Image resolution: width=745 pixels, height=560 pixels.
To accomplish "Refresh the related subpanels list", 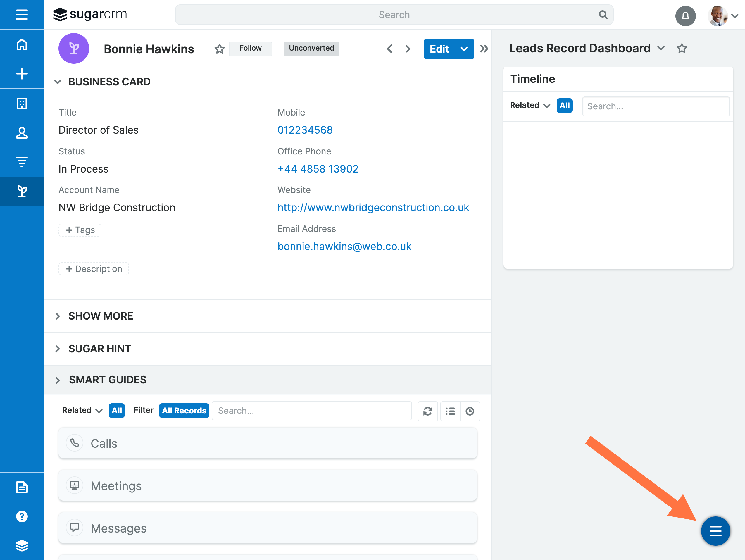I will tap(427, 411).
